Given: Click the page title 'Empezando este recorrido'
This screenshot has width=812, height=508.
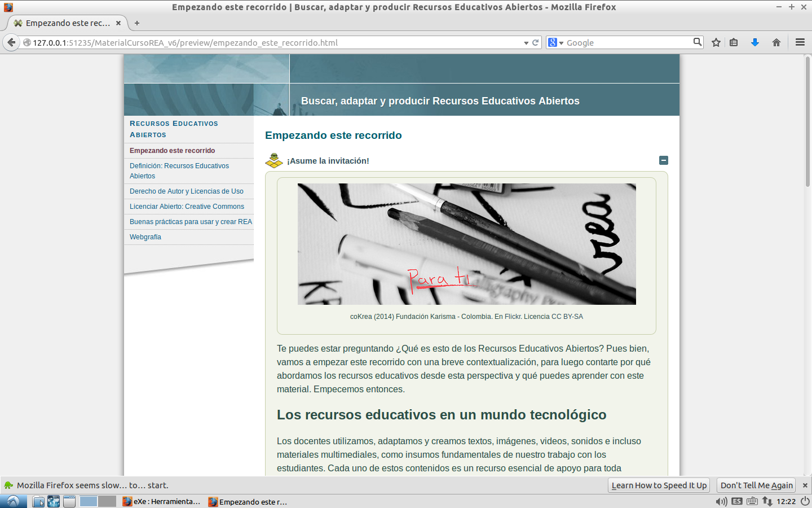Looking at the screenshot, I should coord(333,135).
